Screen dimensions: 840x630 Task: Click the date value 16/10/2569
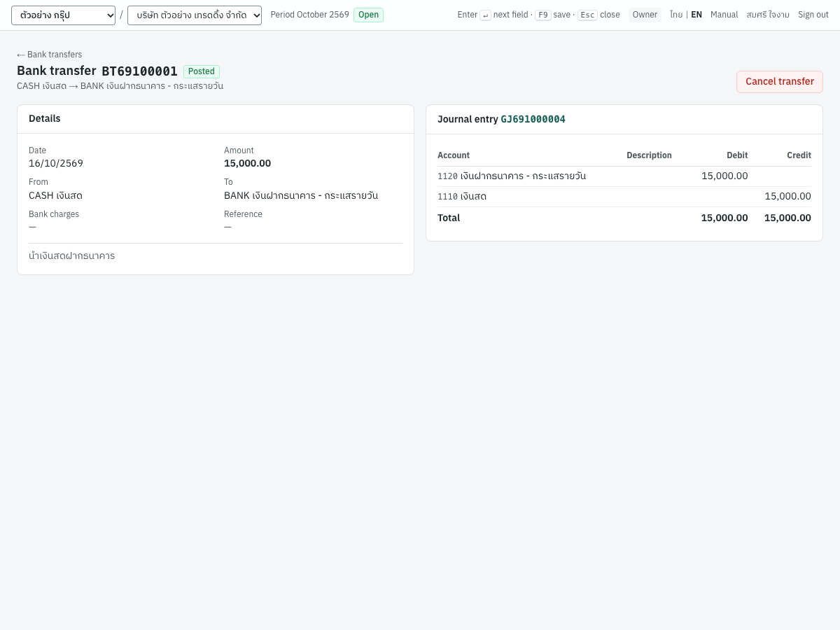coord(56,163)
